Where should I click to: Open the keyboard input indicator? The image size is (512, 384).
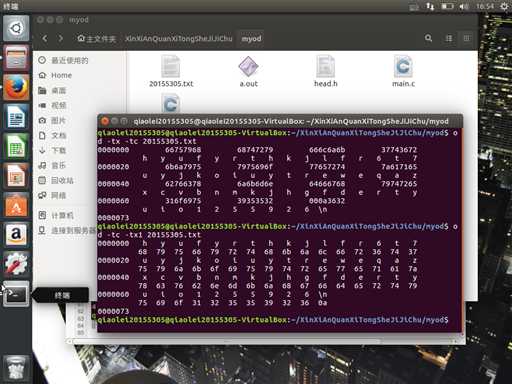pos(414,6)
